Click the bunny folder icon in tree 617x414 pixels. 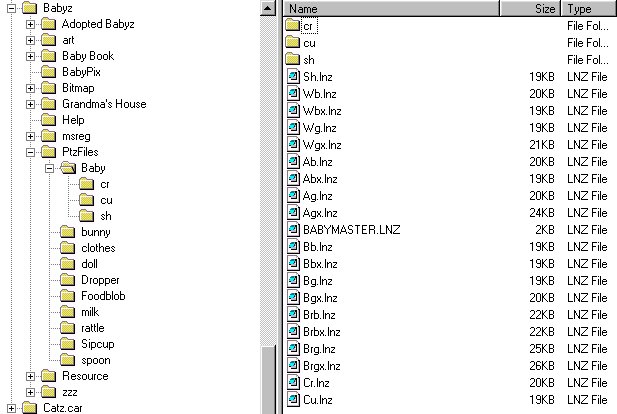tap(67, 232)
